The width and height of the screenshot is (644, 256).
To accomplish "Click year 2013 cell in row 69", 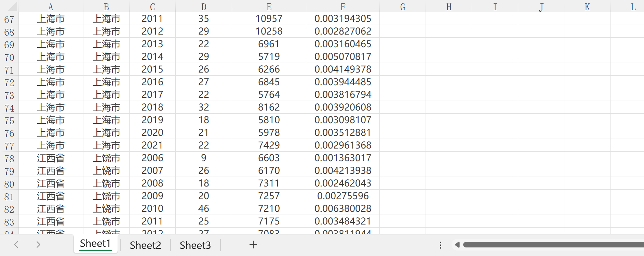I will click(152, 44).
